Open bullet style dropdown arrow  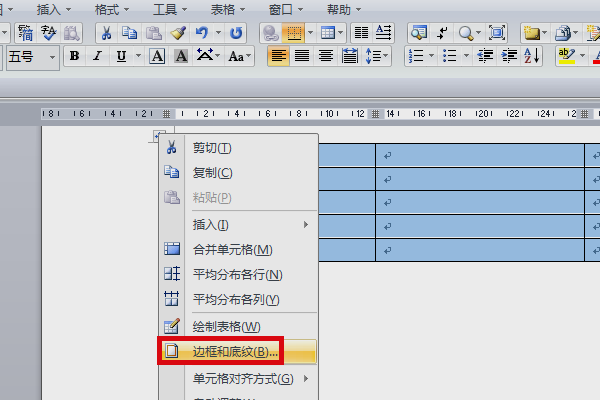coord(466,56)
